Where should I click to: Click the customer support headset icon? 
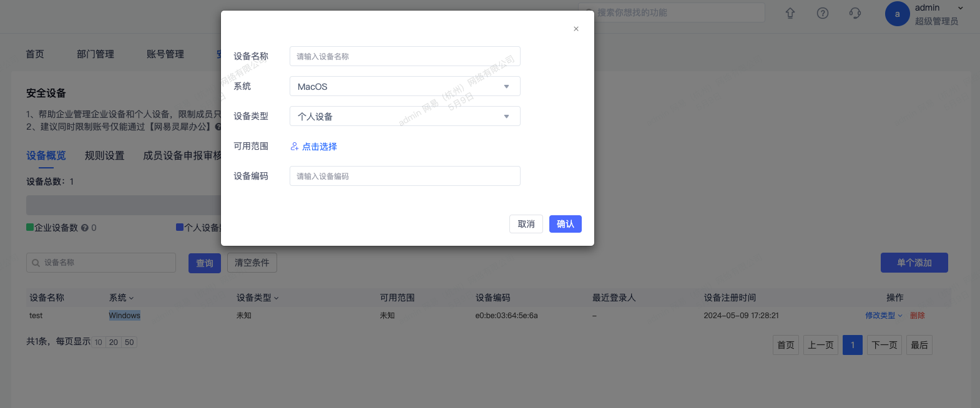tap(855, 13)
